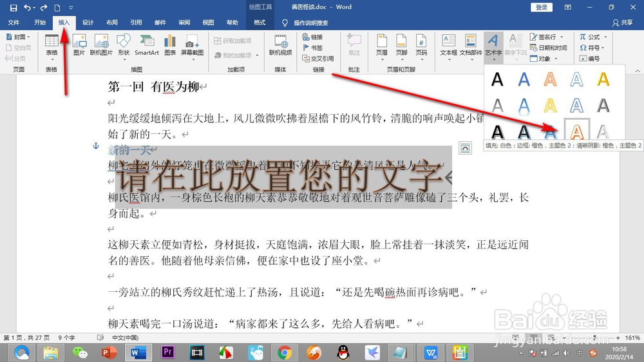Insert a symbol with 符号
The width and height of the screenshot is (644, 362).
(x=592, y=48)
